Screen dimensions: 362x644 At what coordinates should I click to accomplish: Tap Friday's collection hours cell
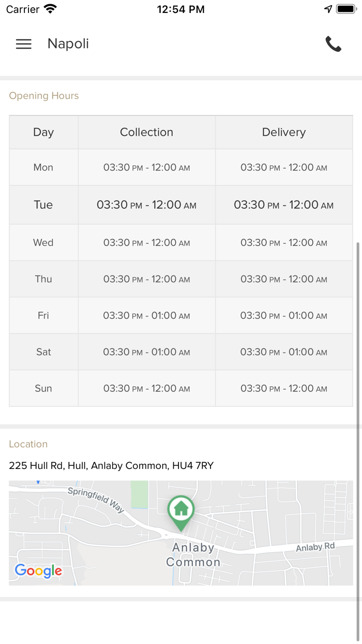click(x=146, y=315)
